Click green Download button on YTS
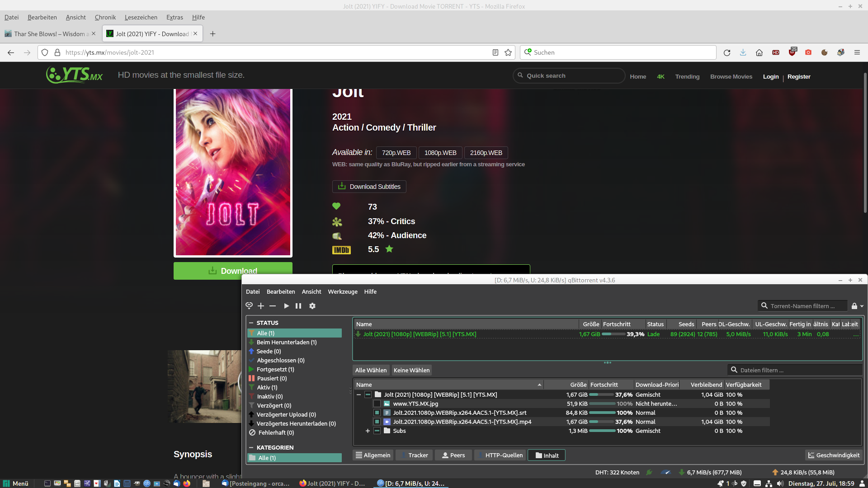Screen dimensions: 868x488 pyautogui.click(x=233, y=271)
